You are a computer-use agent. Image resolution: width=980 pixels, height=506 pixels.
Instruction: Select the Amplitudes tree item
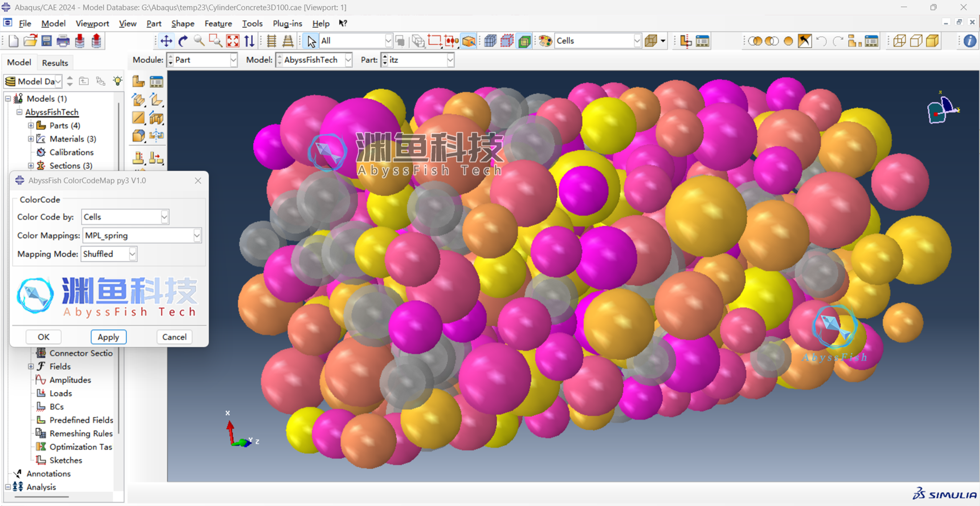point(70,380)
